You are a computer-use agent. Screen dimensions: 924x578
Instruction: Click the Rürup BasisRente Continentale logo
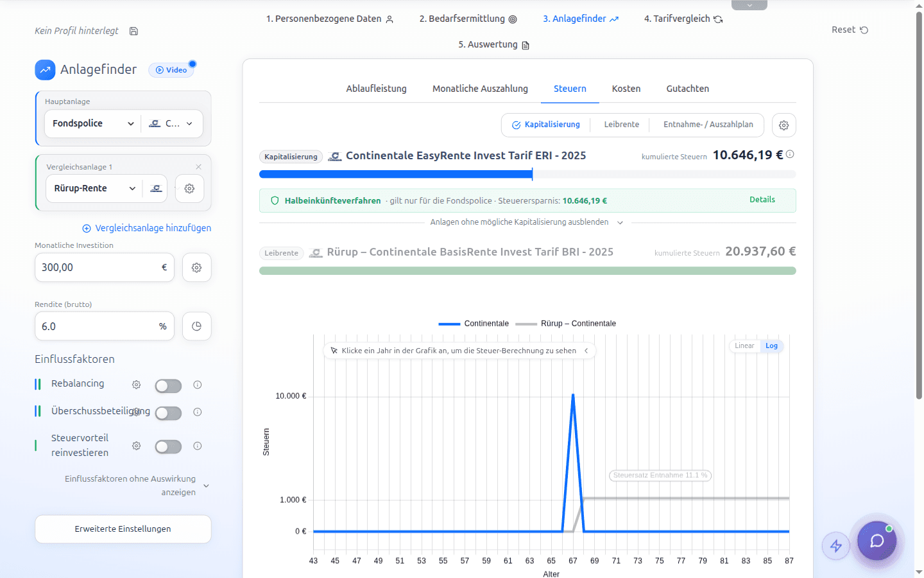[316, 252]
